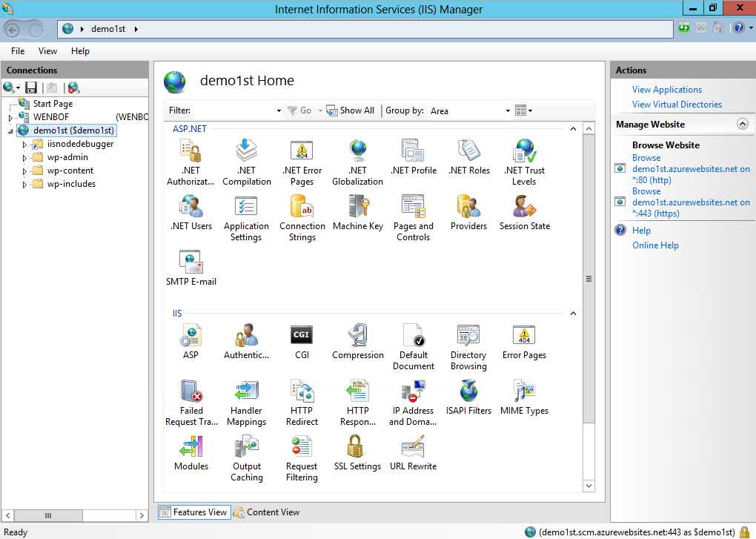Click View Virtual Directories link
756x539 pixels.
pos(677,105)
